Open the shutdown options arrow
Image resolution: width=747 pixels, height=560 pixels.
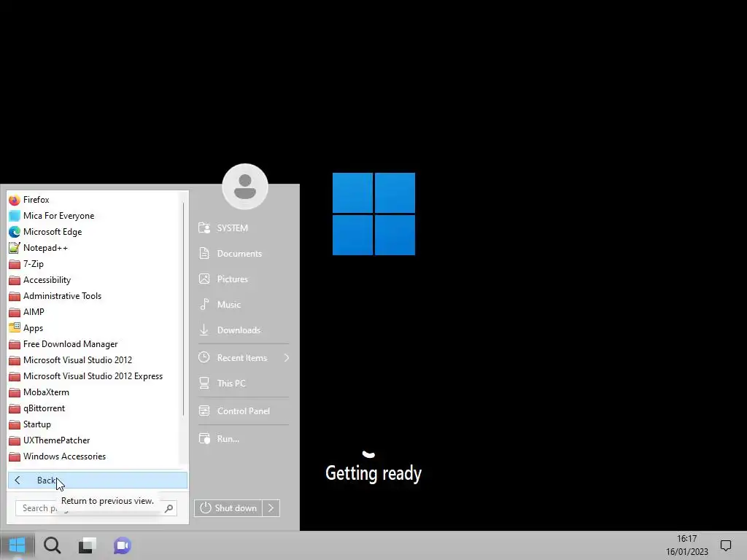[271, 508]
